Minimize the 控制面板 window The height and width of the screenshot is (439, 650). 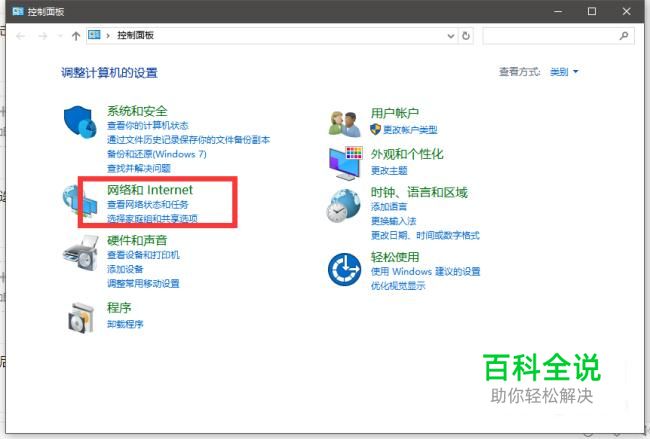click(558, 11)
